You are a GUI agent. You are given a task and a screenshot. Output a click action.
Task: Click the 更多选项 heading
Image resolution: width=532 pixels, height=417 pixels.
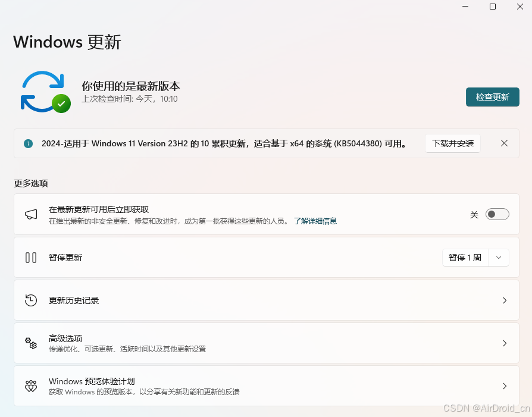(x=31, y=183)
